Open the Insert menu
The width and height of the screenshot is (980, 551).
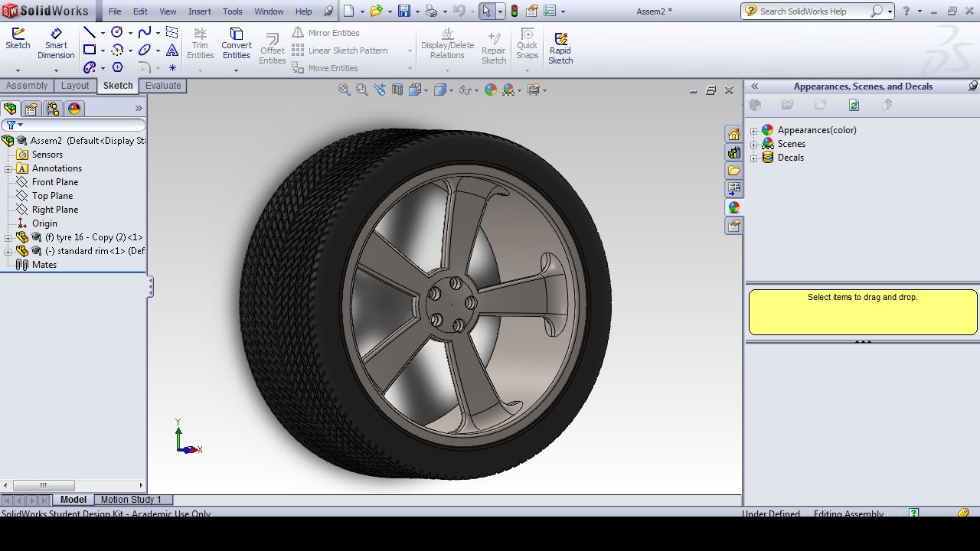click(200, 11)
